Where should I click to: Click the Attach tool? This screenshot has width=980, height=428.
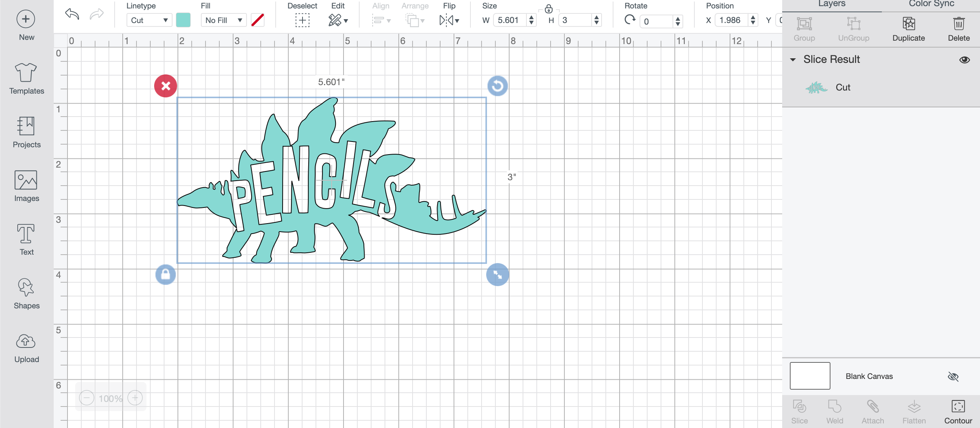[873, 412]
